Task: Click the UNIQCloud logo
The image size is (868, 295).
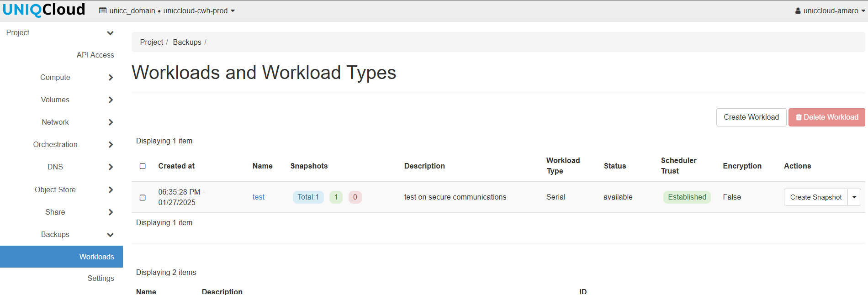Action: coord(44,10)
